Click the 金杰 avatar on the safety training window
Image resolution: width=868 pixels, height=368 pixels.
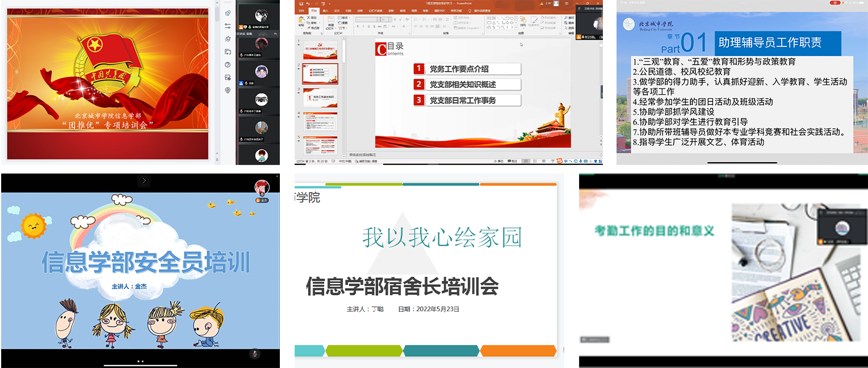pyautogui.click(x=262, y=187)
